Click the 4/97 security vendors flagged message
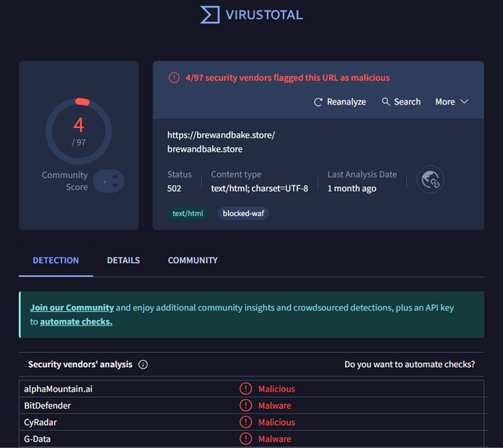 click(x=288, y=78)
